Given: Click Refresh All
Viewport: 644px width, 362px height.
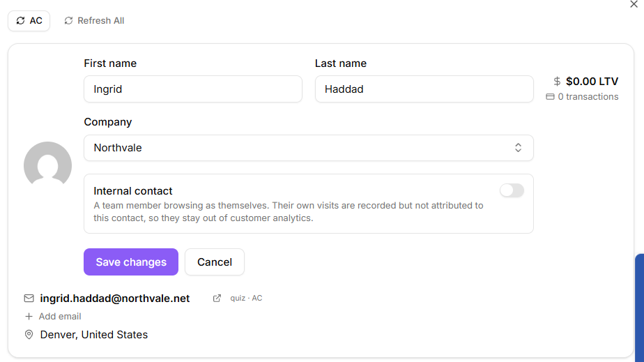Looking at the screenshot, I should click(94, 20).
